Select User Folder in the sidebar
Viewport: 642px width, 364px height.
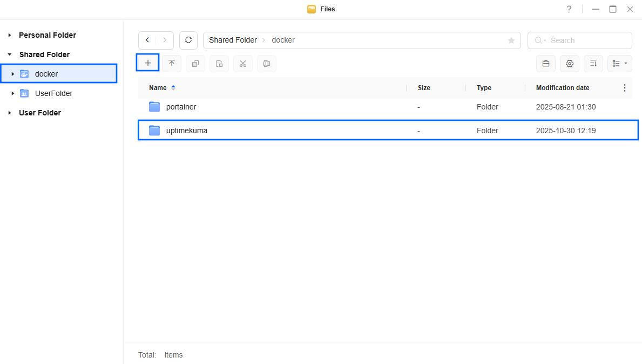(x=40, y=113)
